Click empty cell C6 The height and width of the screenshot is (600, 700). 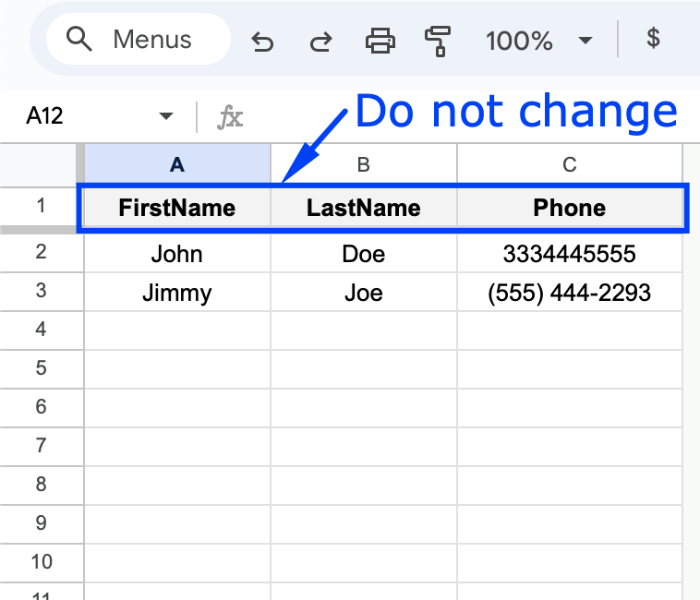pos(570,408)
